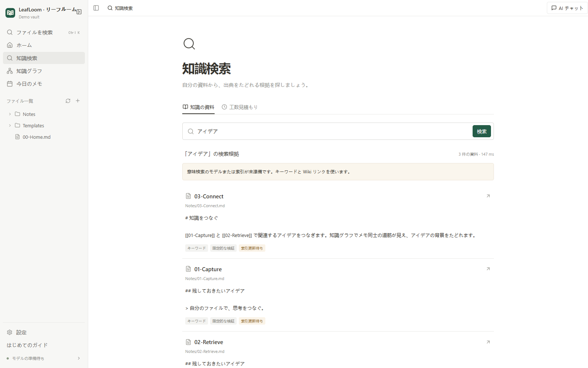Click キーワード tag under 01-Capture
The image size is (588, 368).
click(x=197, y=321)
